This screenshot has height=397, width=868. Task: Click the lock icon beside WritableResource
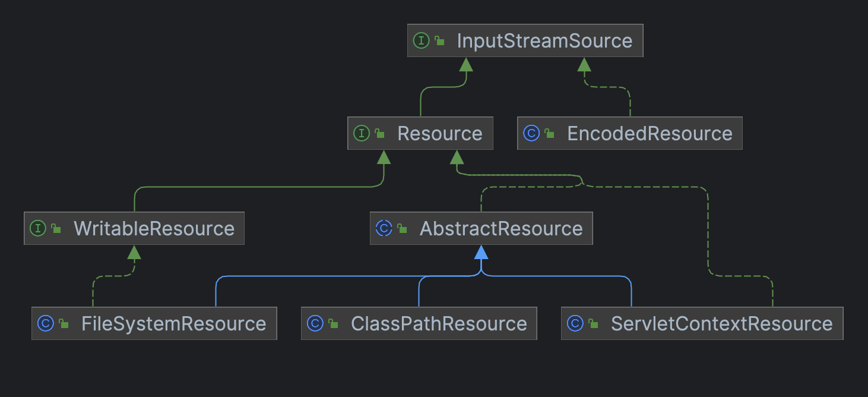pyautogui.click(x=56, y=228)
